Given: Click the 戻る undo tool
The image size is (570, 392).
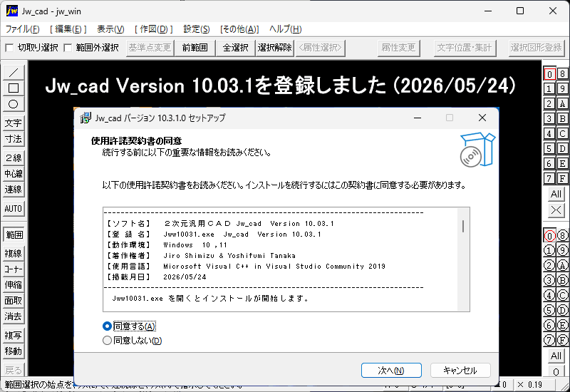Looking at the screenshot, I should (14, 370).
